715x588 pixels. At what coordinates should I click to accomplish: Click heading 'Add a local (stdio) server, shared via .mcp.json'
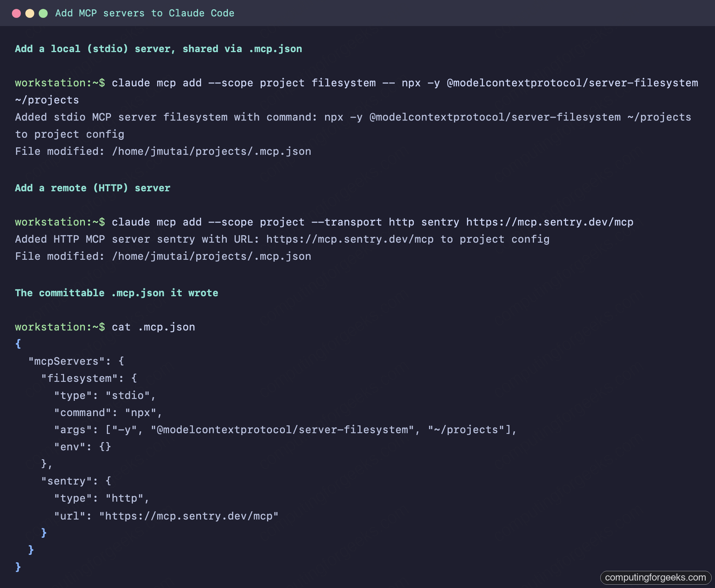(x=158, y=49)
